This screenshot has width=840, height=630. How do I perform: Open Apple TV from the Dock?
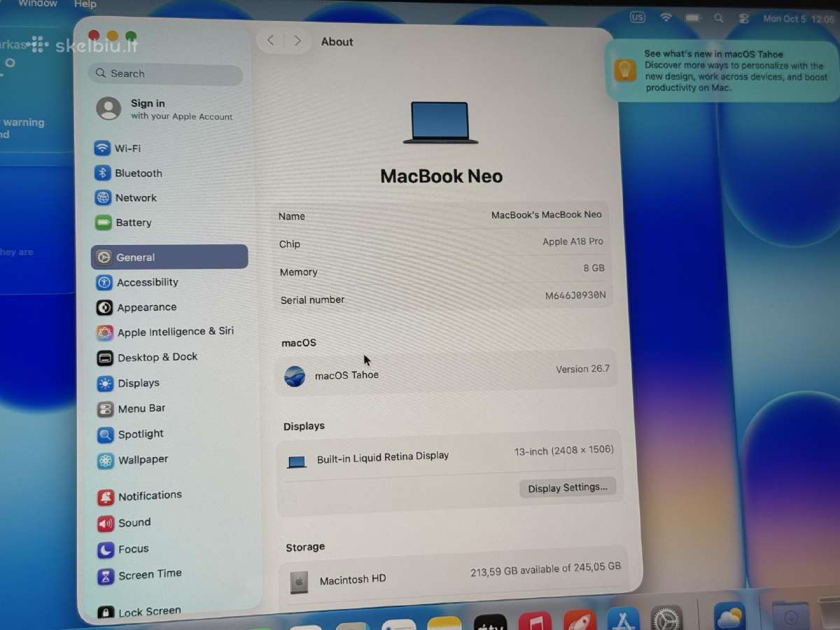click(x=490, y=622)
